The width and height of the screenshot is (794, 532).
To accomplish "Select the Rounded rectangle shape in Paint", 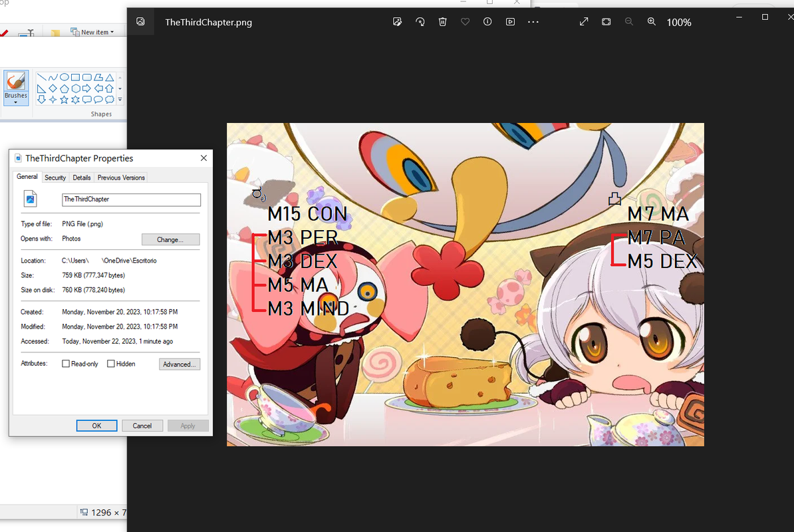I will [87, 77].
